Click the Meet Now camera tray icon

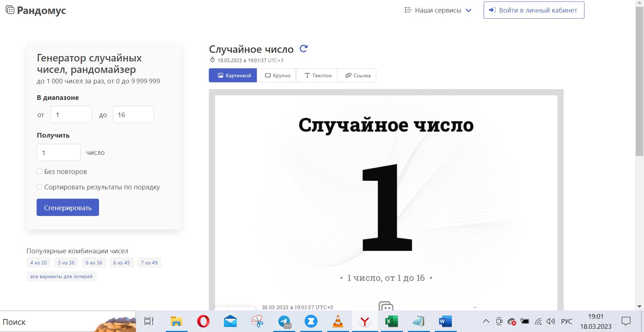[499, 321]
